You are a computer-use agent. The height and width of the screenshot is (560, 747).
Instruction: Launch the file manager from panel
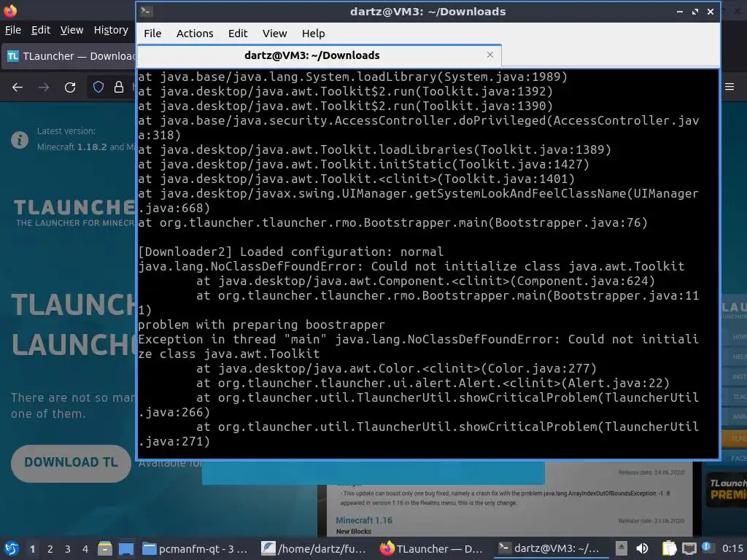click(x=105, y=549)
